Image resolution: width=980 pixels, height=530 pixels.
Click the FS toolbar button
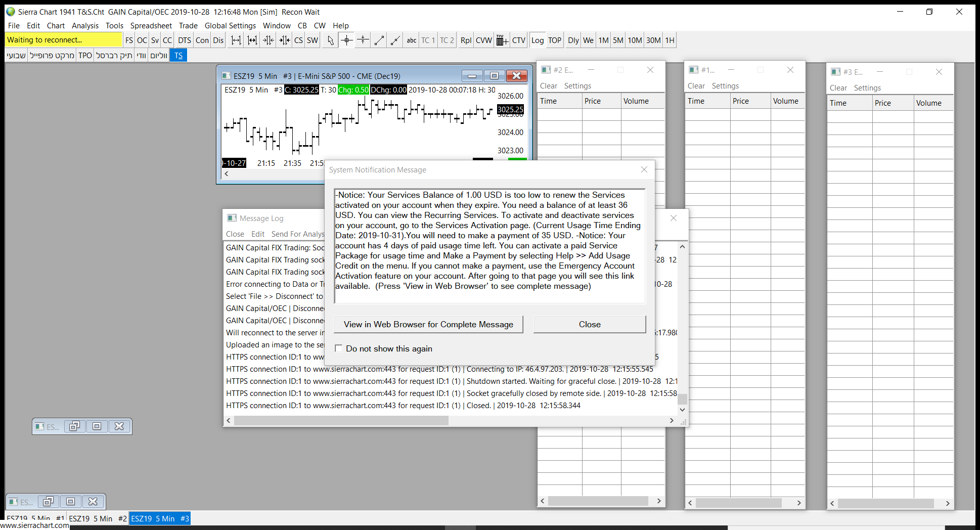[129, 40]
